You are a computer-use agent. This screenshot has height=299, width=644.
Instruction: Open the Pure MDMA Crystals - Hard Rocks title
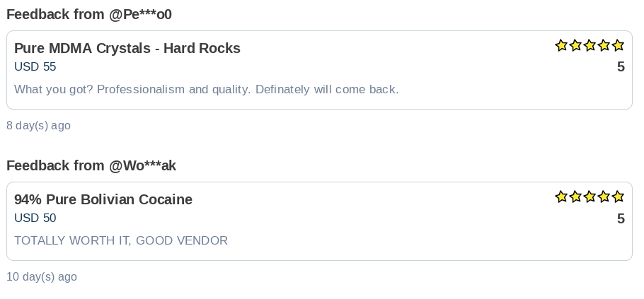click(127, 48)
